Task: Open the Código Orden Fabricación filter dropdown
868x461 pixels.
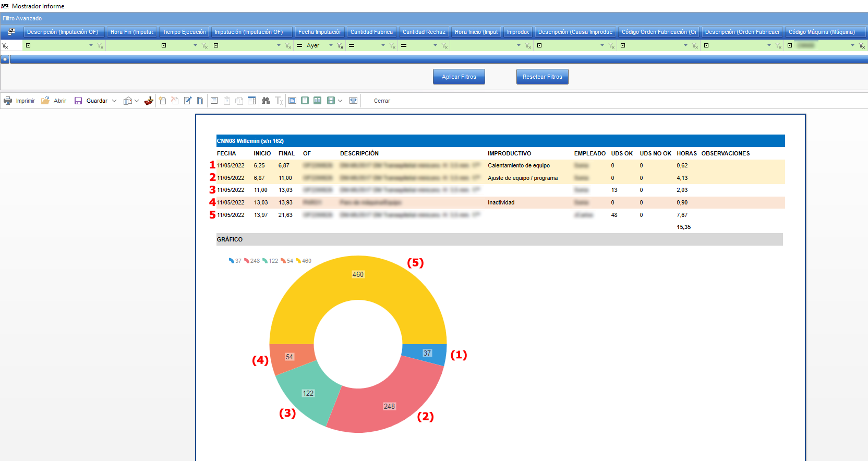Action: [685, 45]
